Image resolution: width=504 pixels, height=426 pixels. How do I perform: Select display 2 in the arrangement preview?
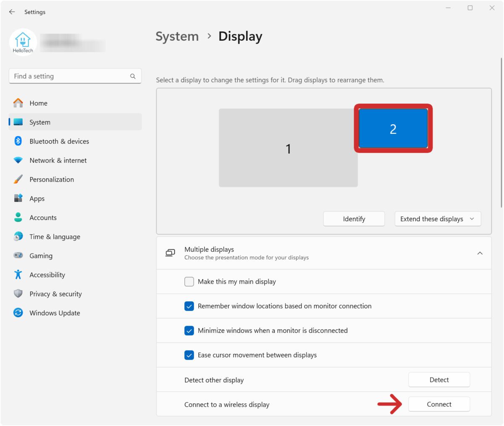(x=393, y=128)
